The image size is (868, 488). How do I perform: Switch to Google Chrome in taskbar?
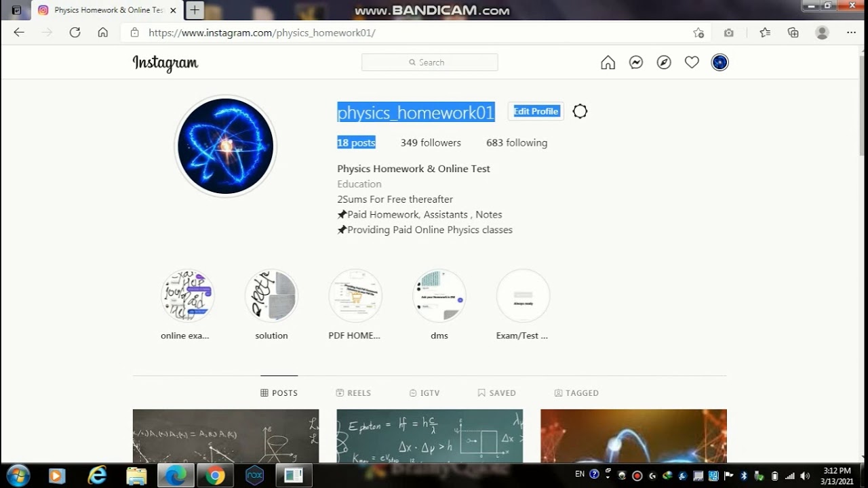tap(215, 476)
